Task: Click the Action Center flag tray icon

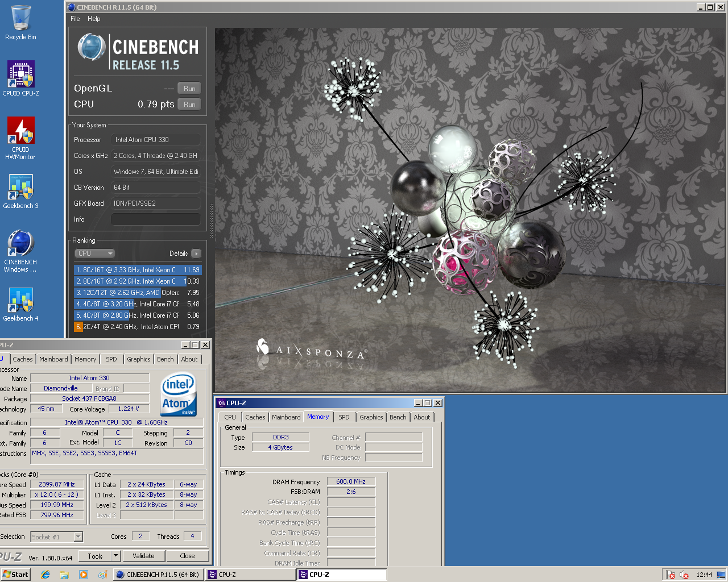Action: point(671,575)
